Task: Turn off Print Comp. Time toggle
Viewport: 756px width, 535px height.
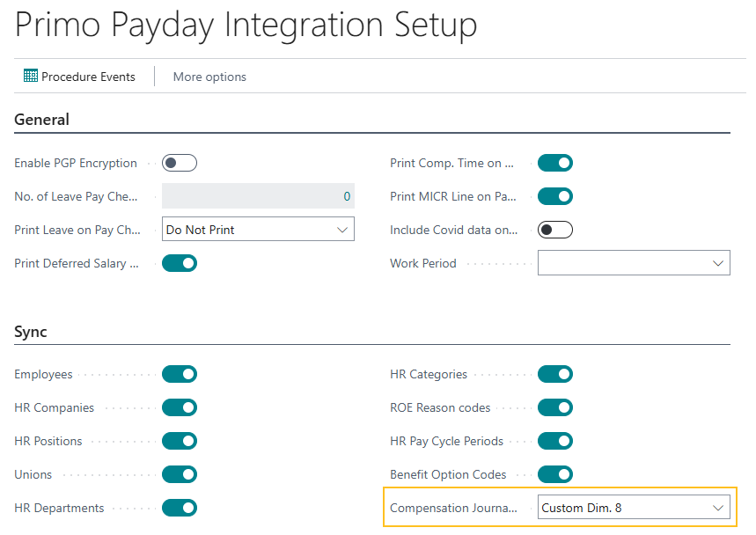Action: pos(554,163)
